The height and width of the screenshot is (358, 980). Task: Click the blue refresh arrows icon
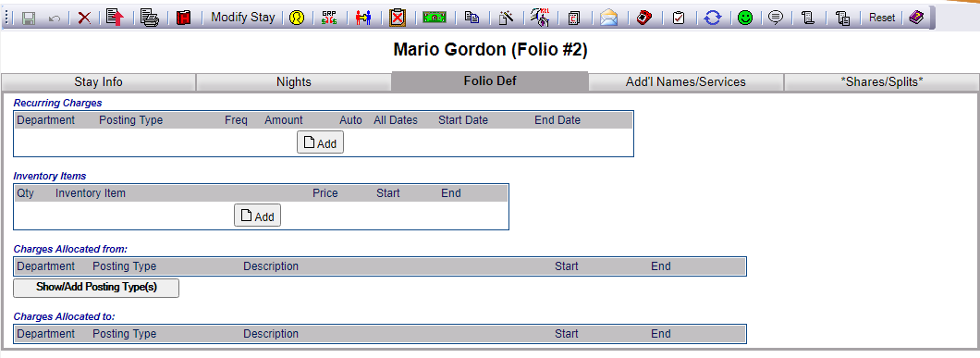[x=712, y=19]
